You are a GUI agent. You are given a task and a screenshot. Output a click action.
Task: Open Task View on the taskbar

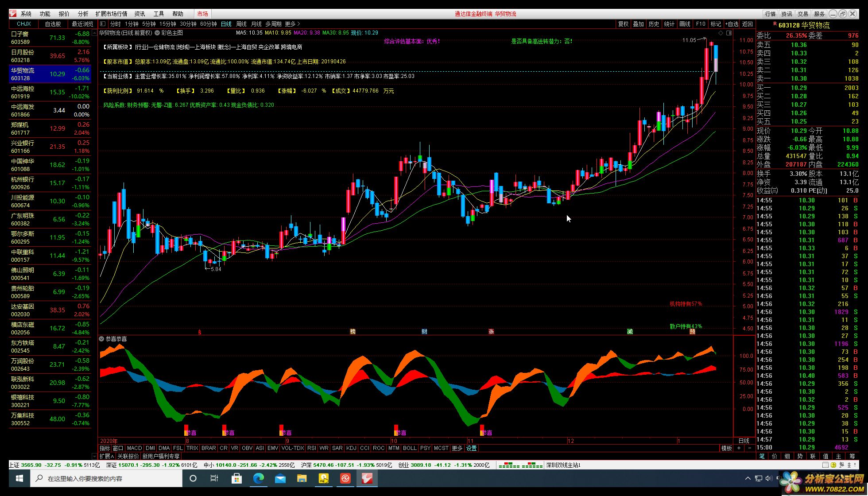(214, 478)
